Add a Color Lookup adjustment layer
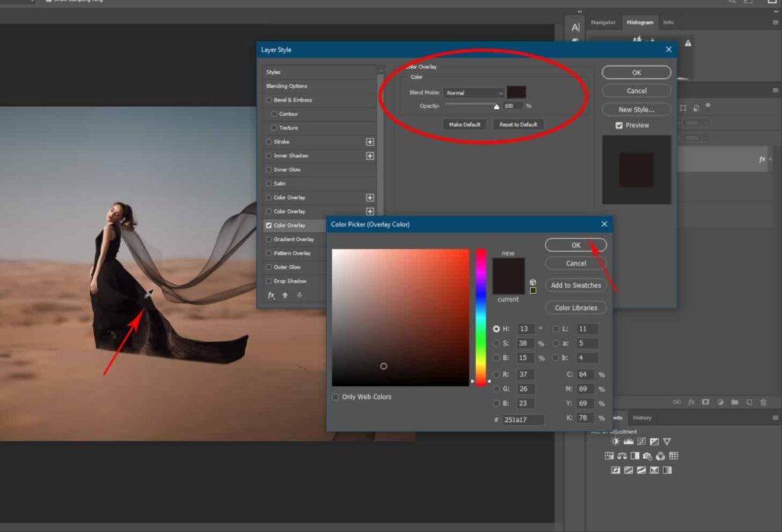This screenshot has width=782, height=532. (674, 456)
